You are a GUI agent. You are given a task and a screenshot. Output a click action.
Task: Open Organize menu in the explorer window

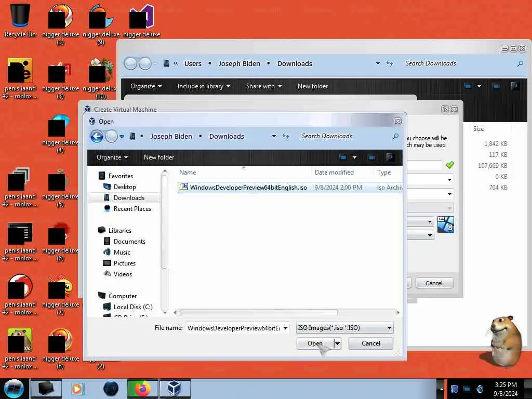(146, 86)
